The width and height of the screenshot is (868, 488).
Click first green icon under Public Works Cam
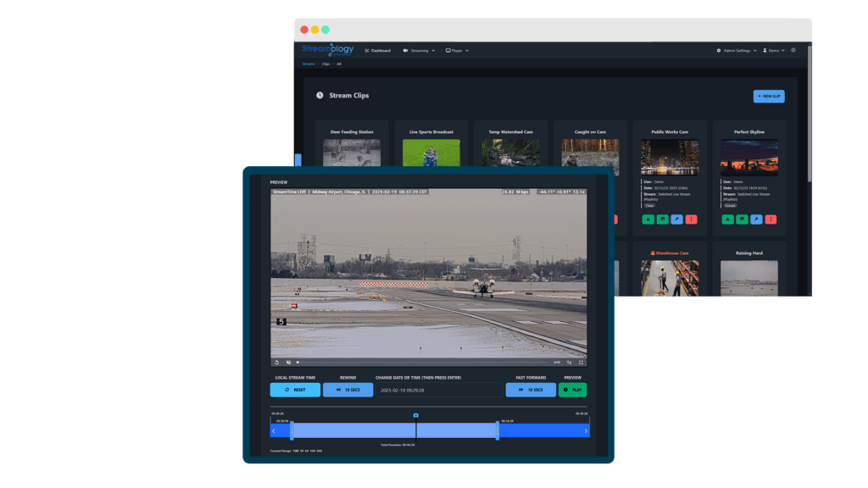click(x=648, y=219)
